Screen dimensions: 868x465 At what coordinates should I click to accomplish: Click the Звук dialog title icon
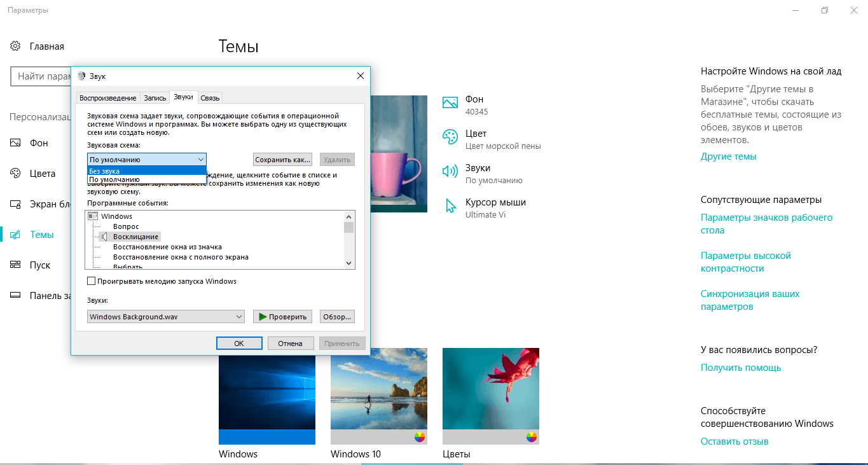[81, 76]
